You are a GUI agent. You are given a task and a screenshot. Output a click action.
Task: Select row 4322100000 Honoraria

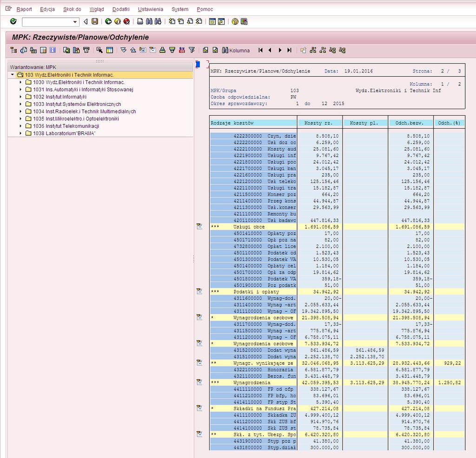coord(253,369)
